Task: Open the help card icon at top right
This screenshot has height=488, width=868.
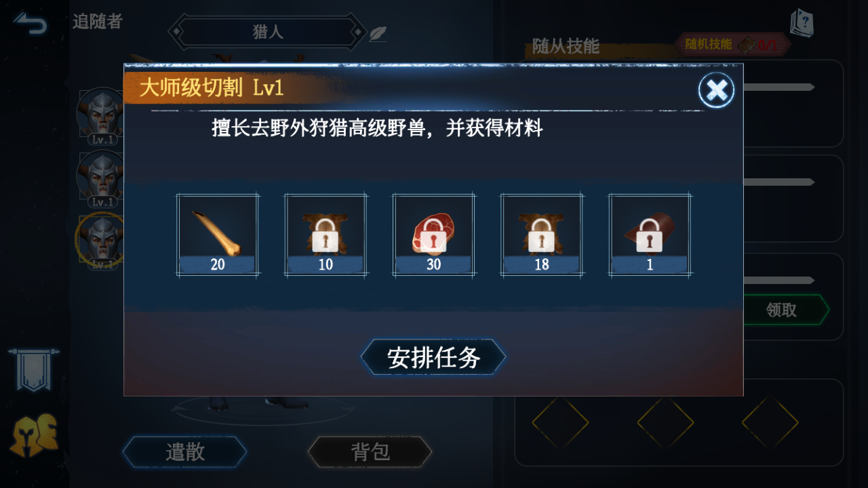Action: click(801, 22)
